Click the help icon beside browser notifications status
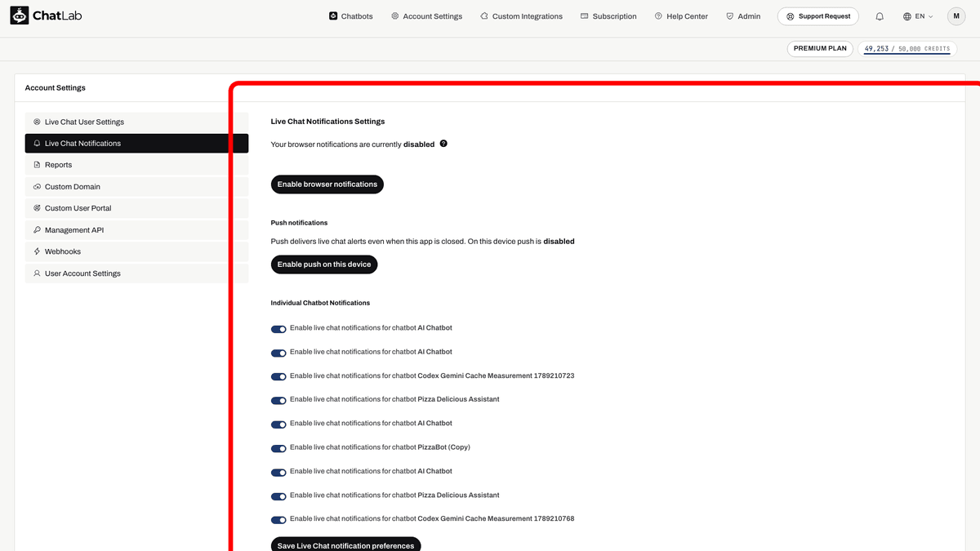Image resolution: width=980 pixels, height=551 pixels. 443,144
